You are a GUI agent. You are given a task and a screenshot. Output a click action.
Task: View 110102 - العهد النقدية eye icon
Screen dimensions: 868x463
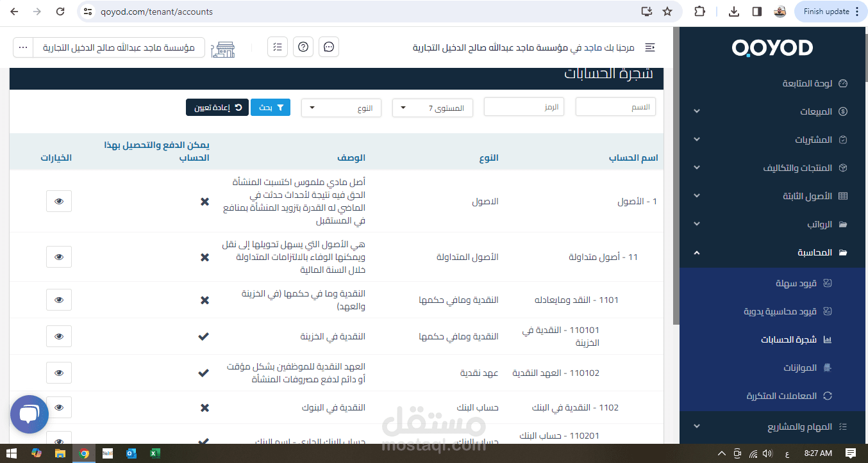pyautogui.click(x=59, y=373)
